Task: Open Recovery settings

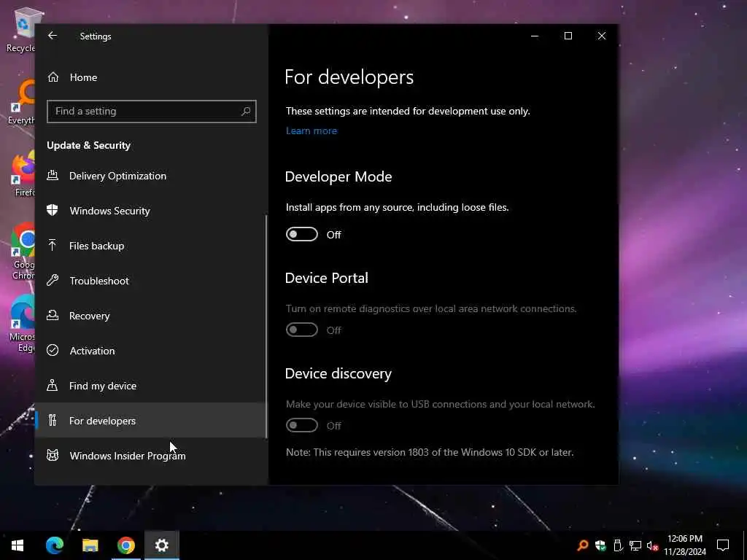Action: (152, 316)
